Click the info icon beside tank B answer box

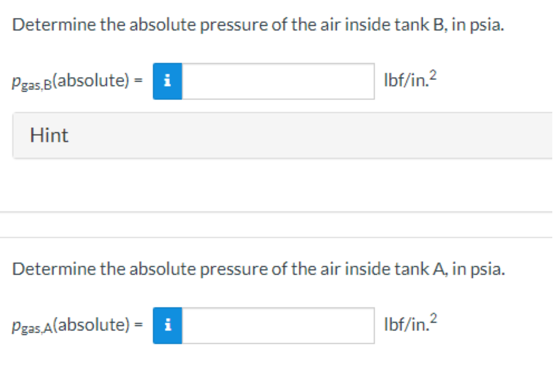point(167,81)
